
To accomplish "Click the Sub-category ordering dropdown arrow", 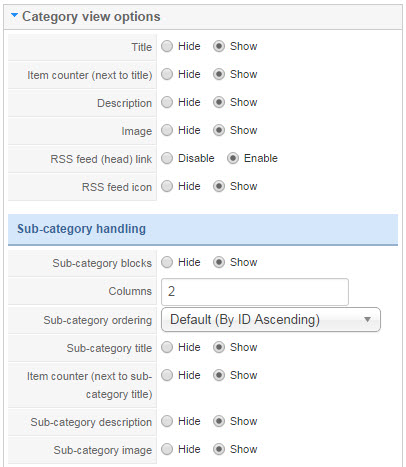I will click(367, 320).
